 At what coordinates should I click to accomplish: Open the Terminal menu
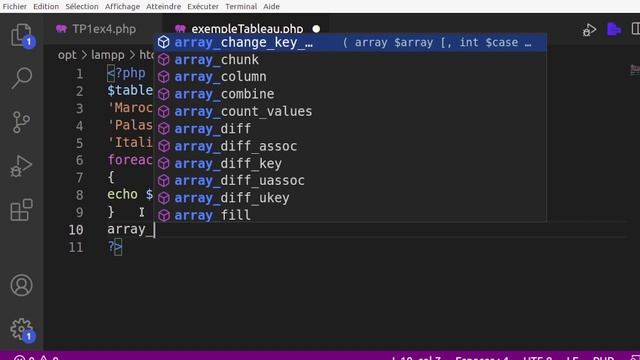point(241,7)
